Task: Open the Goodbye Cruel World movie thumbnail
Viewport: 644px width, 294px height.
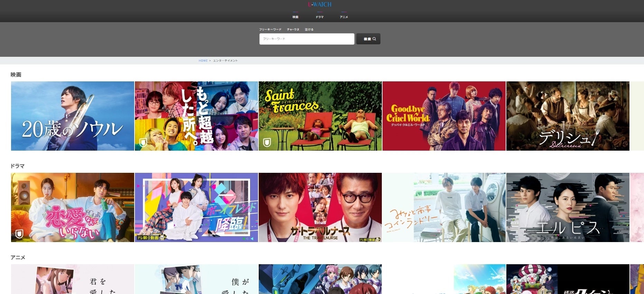Action: pyautogui.click(x=444, y=116)
